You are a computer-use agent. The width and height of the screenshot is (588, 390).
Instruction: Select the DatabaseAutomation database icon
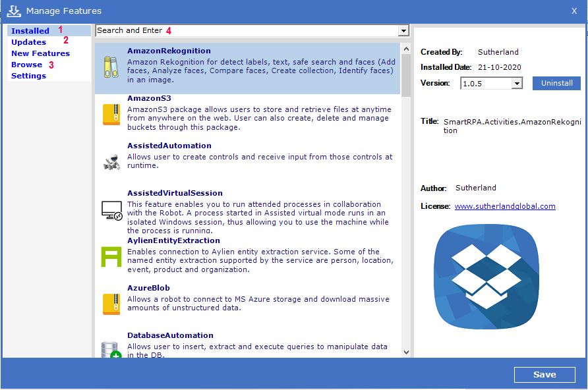pyautogui.click(x=111, y=349)
